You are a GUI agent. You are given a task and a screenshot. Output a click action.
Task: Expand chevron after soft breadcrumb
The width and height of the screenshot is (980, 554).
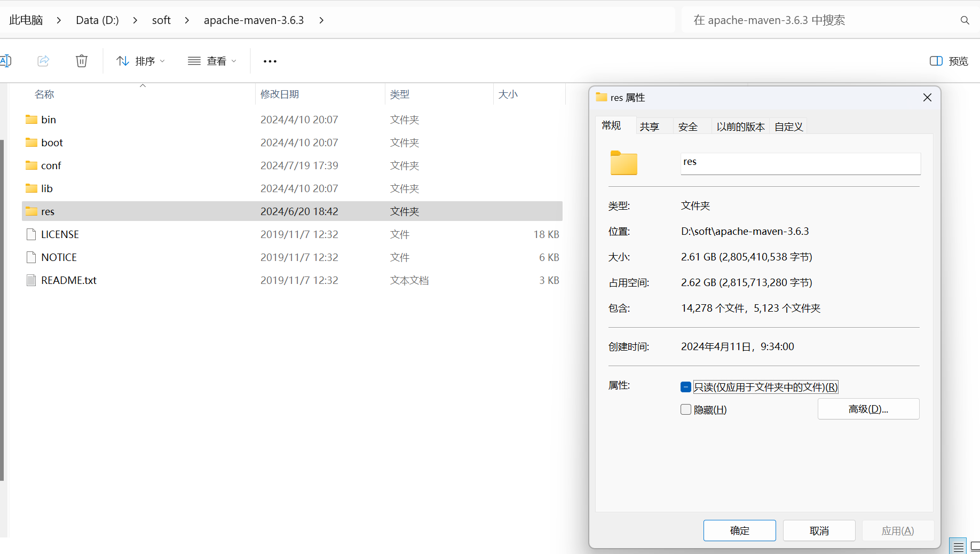tap(187, 20)
